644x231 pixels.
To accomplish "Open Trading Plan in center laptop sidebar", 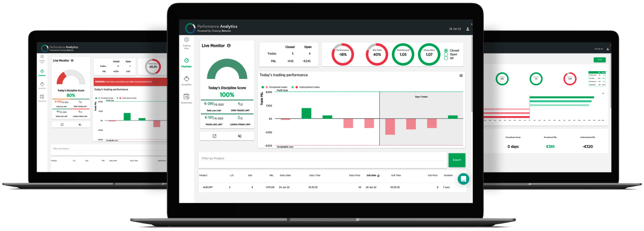I will (x=187, y=42).
